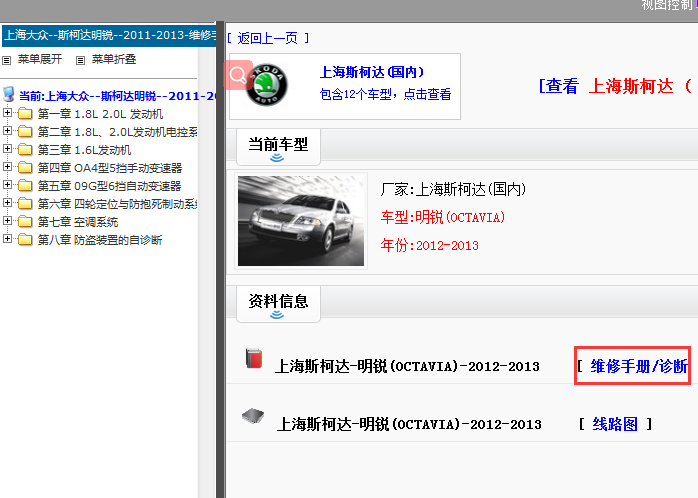Click folder icon of 第二章 电控系统
Screen dimensions: 698x498
click(25, 131)
